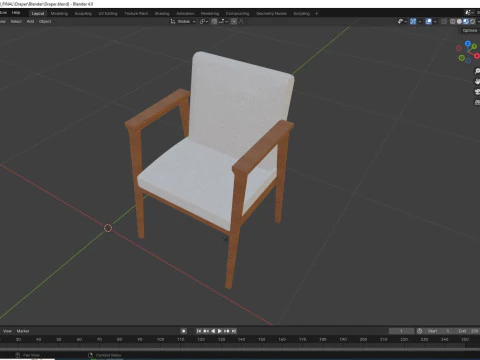Viewport: 480px width, 360px height.
Task: Switch to the Modeling workspace tab
Action: point(59,14)
